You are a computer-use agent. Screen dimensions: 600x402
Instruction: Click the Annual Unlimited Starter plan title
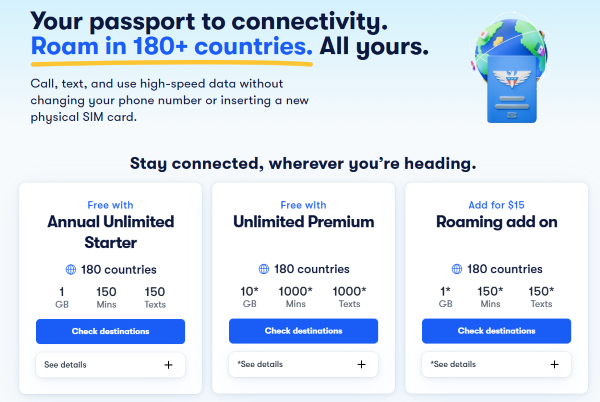110,231
